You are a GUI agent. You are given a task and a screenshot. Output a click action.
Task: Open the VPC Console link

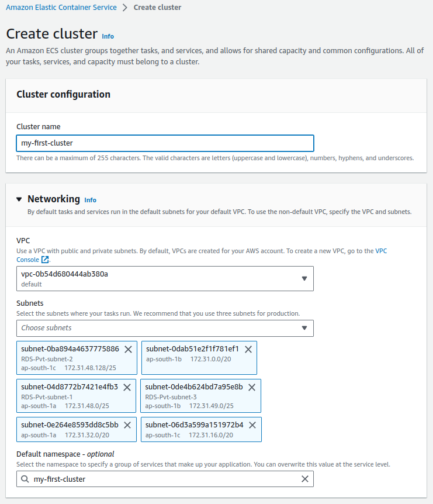pos(27,260)
